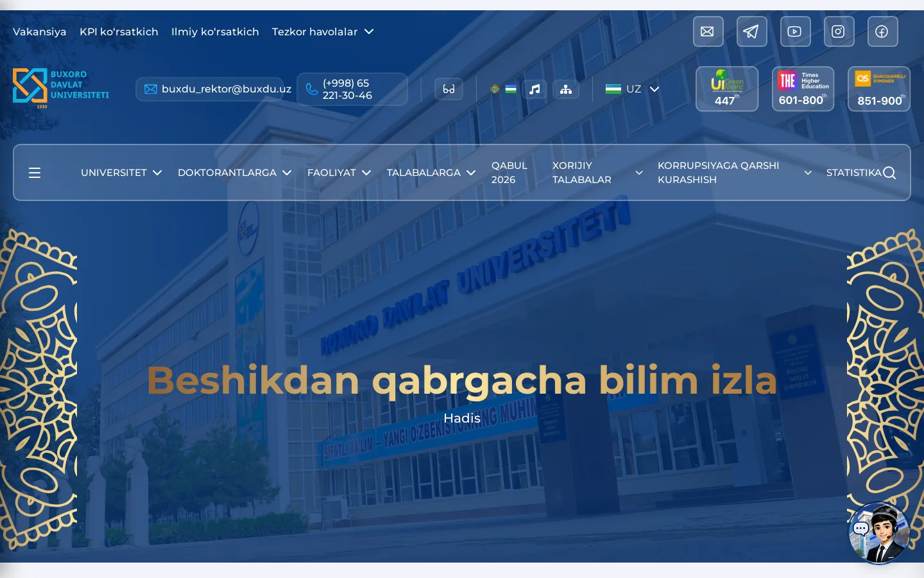Open the Facebook page icon
Screen dimensions: 924x578
(882, 31)
